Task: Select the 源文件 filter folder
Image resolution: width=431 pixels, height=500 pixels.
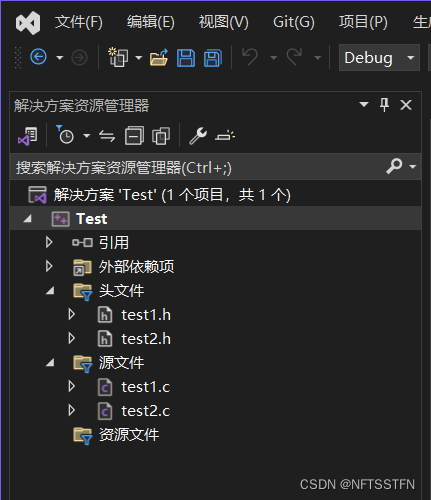Action: coord(121,362)
